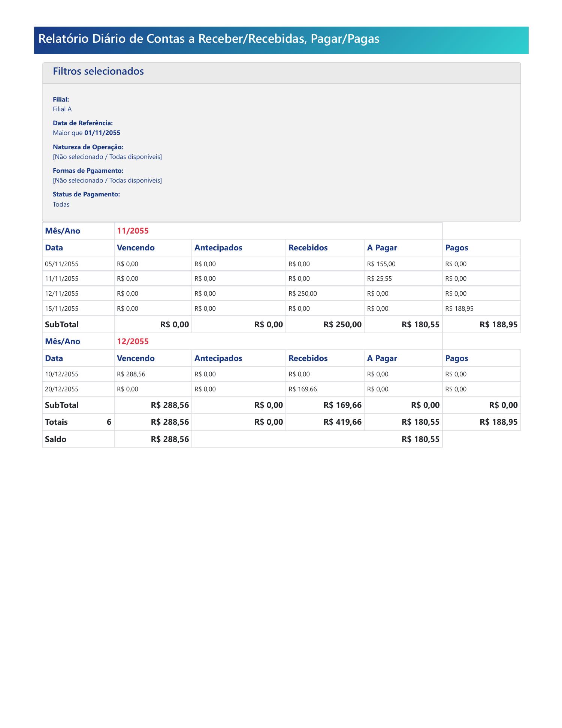Viewport: 562px width, 728px height.
Task: Click the Totais Recebidos amount R$ 419,66
Action: click(342, 422)
